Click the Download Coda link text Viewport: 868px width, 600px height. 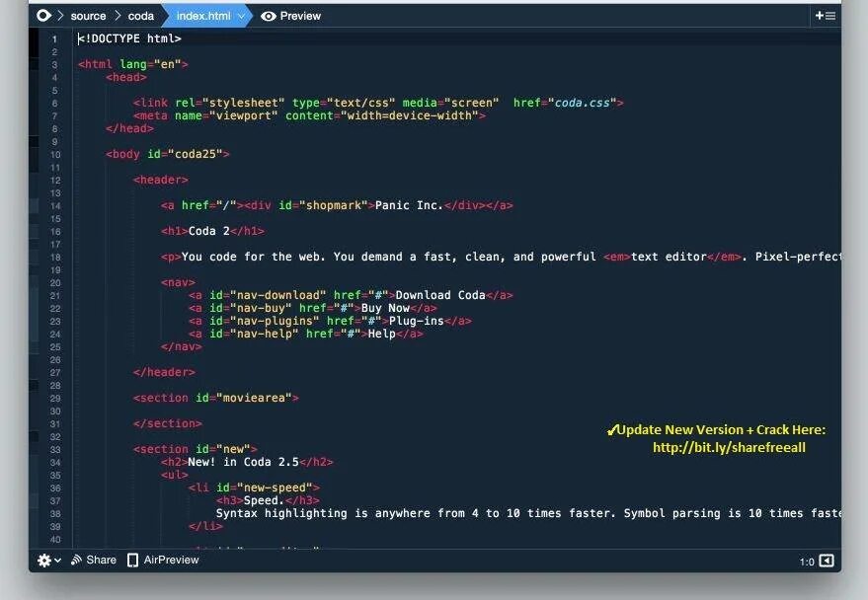click(440, 295)
